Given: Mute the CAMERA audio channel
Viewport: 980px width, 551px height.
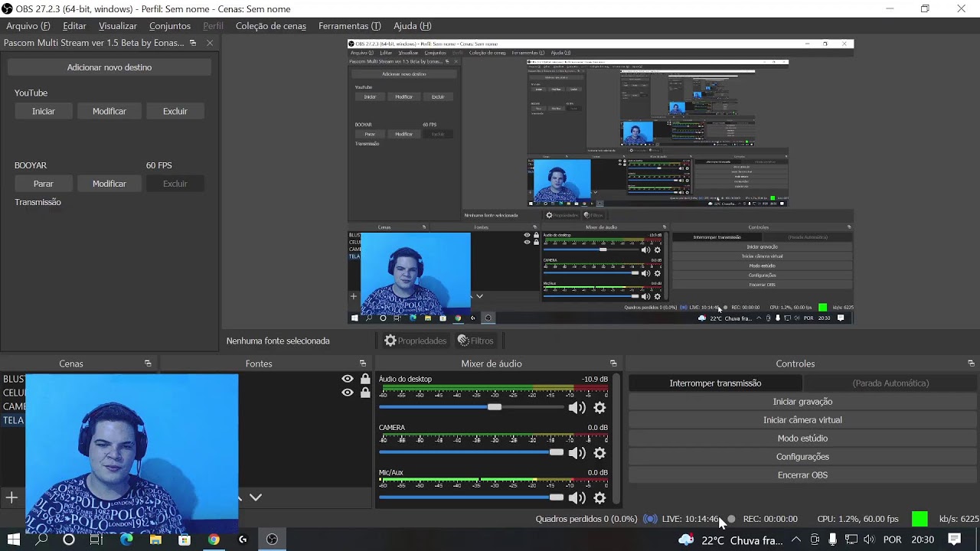Looking at the screenshot, I should pyautogui.click(x=577, y=453).
